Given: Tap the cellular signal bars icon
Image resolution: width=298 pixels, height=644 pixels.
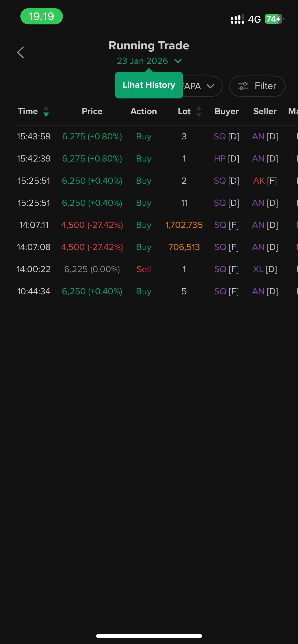Looking at the screenshot, I should (x=237, y=19).
